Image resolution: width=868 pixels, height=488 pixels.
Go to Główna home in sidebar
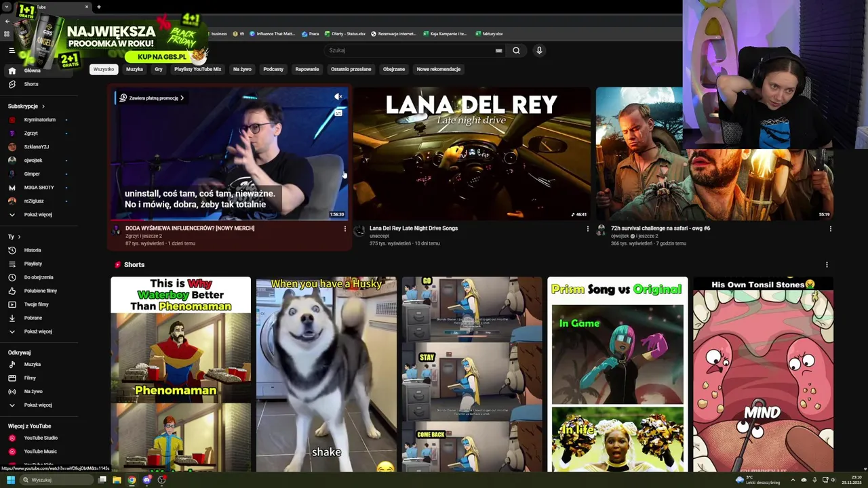(x=38, y=70)
